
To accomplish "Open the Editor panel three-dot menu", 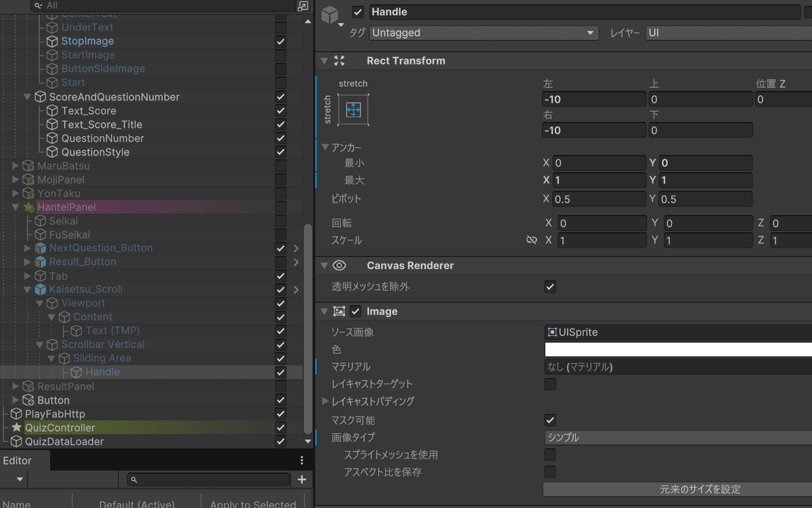I will pyautogui.click(x=302, y=461).
